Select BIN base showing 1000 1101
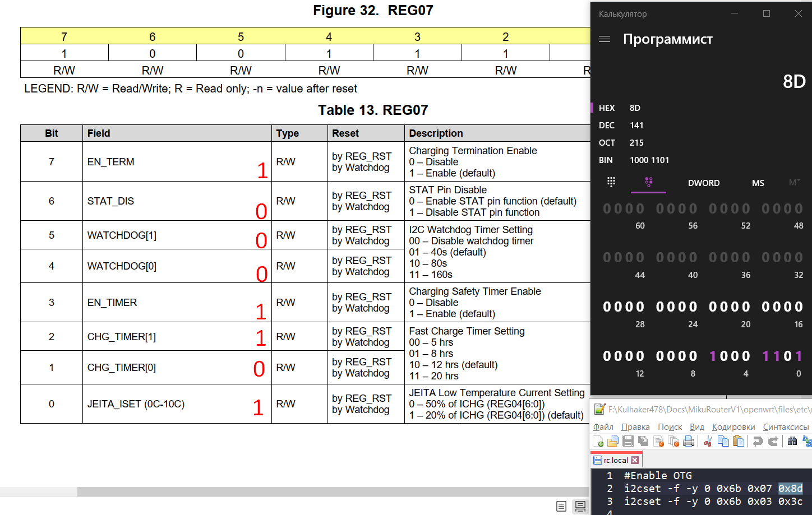 [701, 160]
